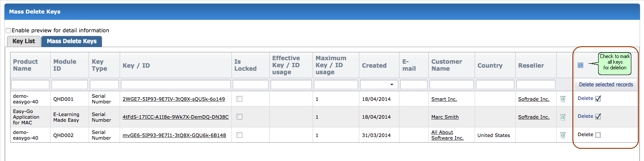Check deletion checkbox in All About Software row
This screenshot has width=644, height=161.
click(x=598, y=135)
